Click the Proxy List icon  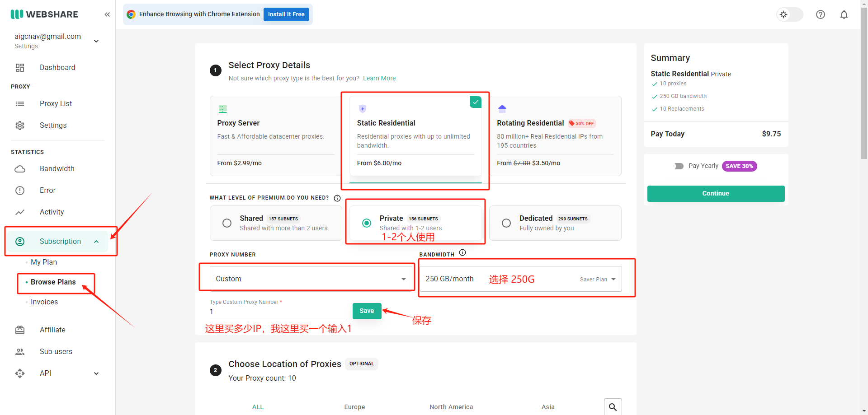[20, 104]
